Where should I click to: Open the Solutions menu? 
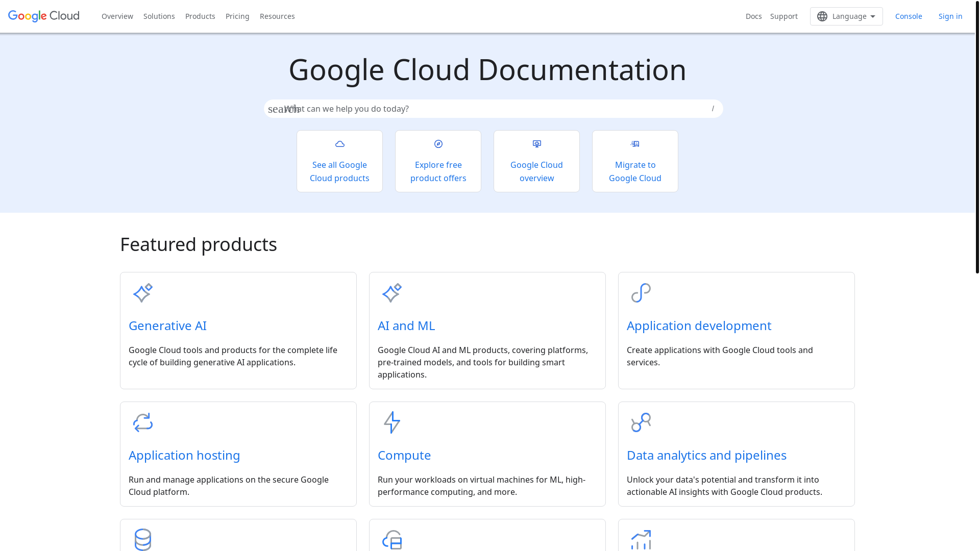pos(159,16)
